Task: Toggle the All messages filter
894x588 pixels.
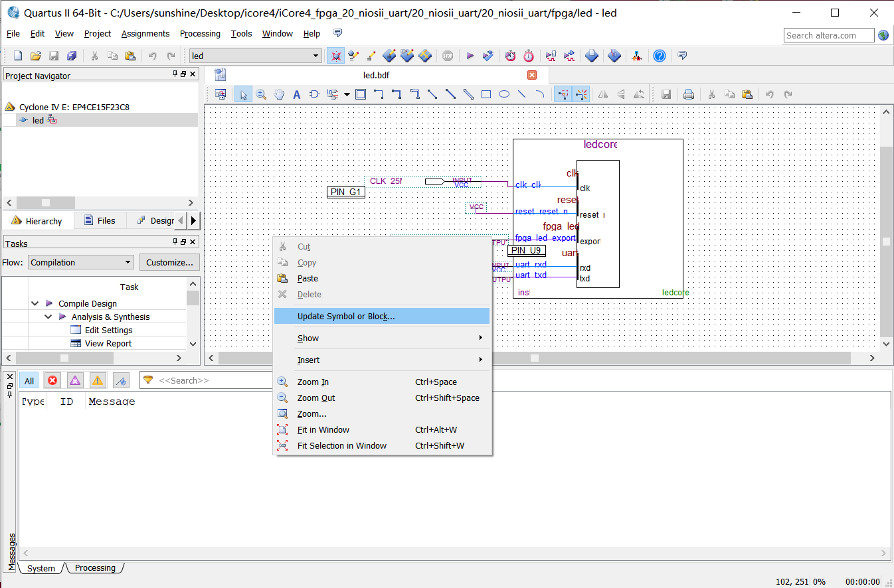Action: coord(29,380)
